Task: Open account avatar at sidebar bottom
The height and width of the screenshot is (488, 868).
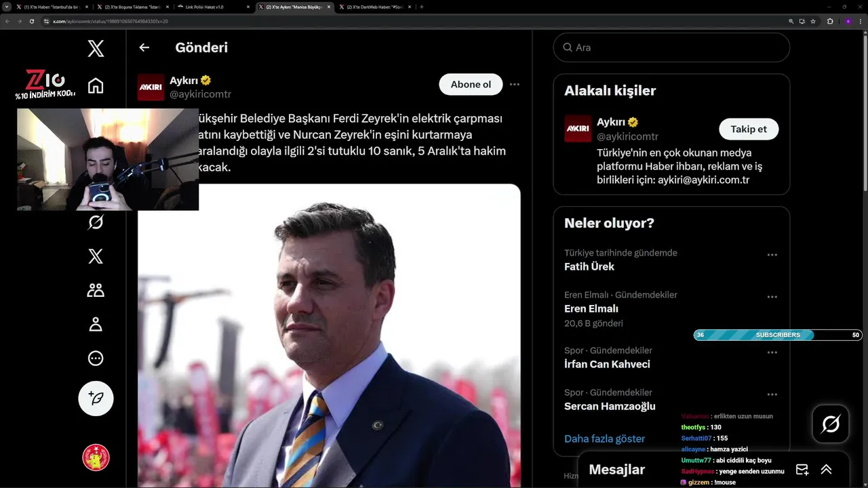Action: tap(96, 457)
